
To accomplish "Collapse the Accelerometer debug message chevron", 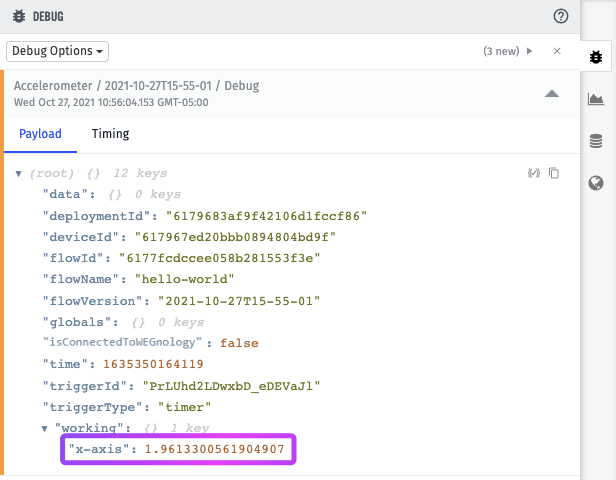I will (x=552, y=93).
